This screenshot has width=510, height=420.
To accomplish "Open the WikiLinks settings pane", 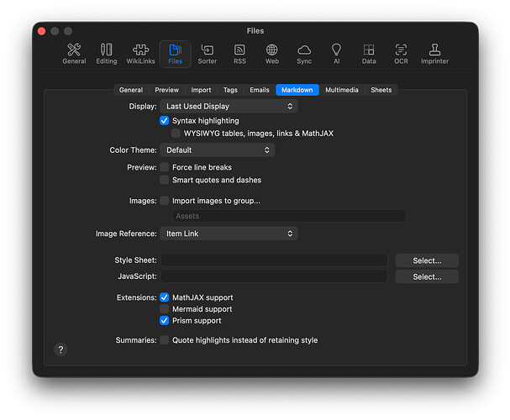I will [140, 54].
